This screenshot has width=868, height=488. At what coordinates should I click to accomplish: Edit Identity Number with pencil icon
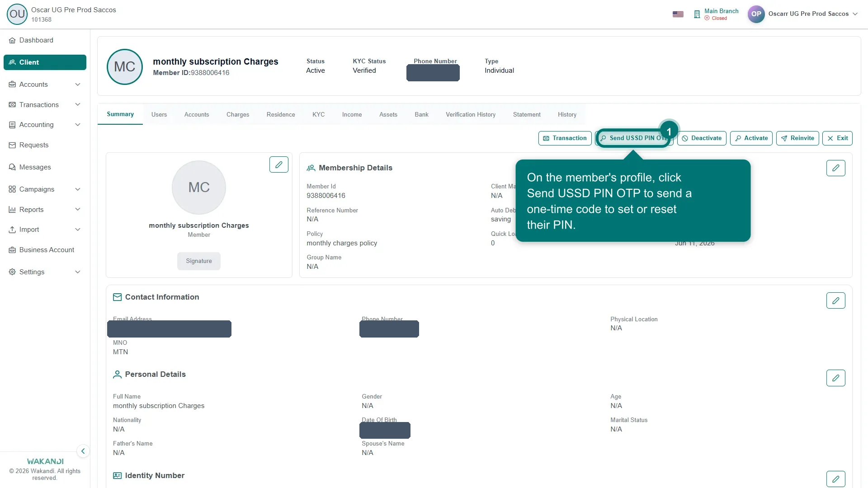(x=836, y=479)
